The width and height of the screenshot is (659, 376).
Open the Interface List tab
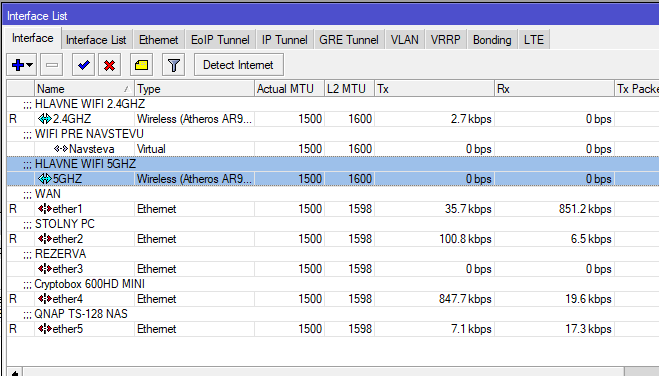tap(96, 40)
